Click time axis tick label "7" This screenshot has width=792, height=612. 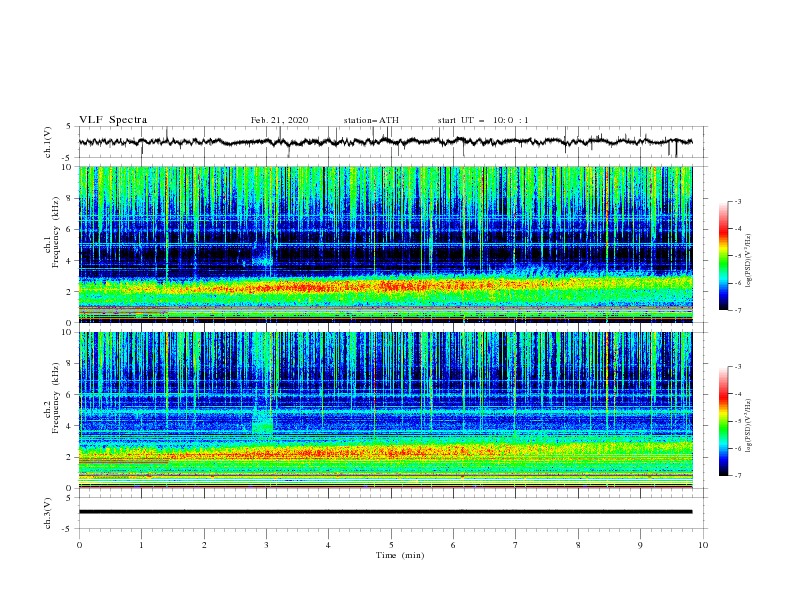click(x=516, y=545)
